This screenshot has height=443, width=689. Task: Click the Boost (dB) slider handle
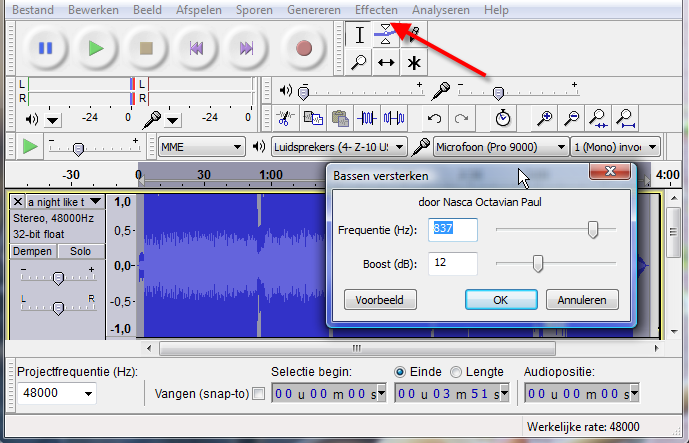click(x=537, y=264)
